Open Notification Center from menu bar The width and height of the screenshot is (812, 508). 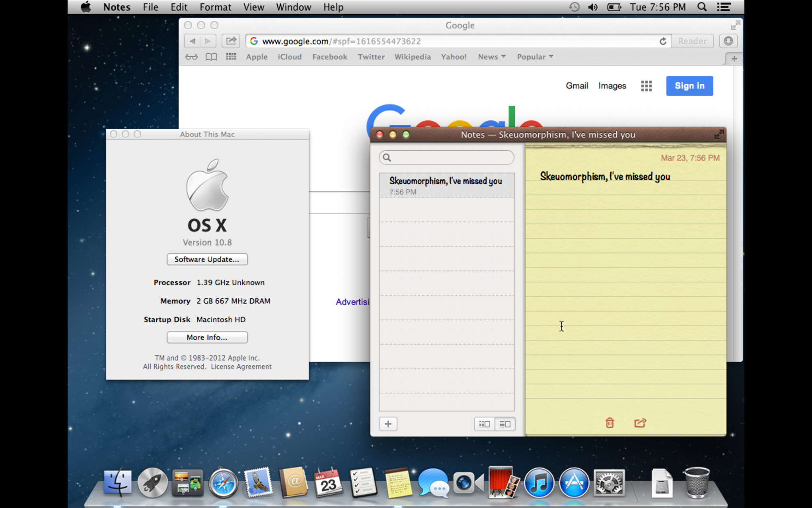click(724, 7)
